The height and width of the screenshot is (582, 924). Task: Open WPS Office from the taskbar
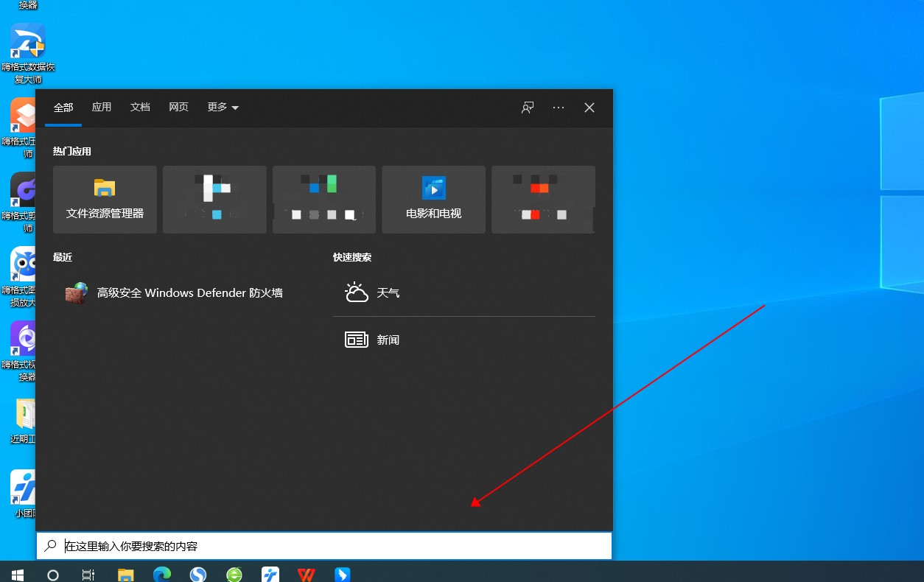pos(307,575)
